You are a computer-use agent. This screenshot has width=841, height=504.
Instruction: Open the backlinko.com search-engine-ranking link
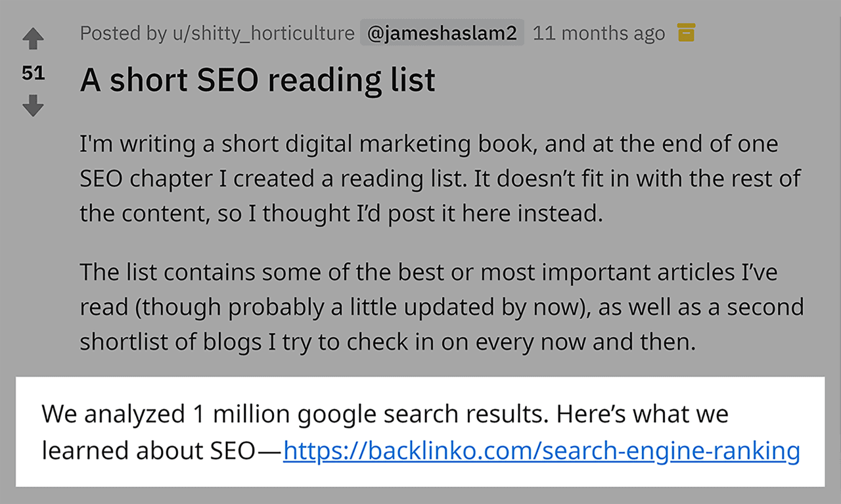pyautogui.click(x=541, y=451)
